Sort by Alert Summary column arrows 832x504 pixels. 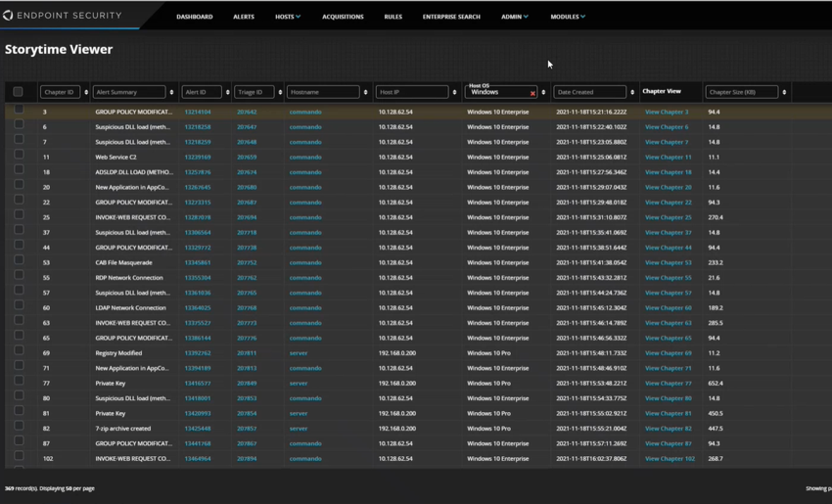point(171,92)
